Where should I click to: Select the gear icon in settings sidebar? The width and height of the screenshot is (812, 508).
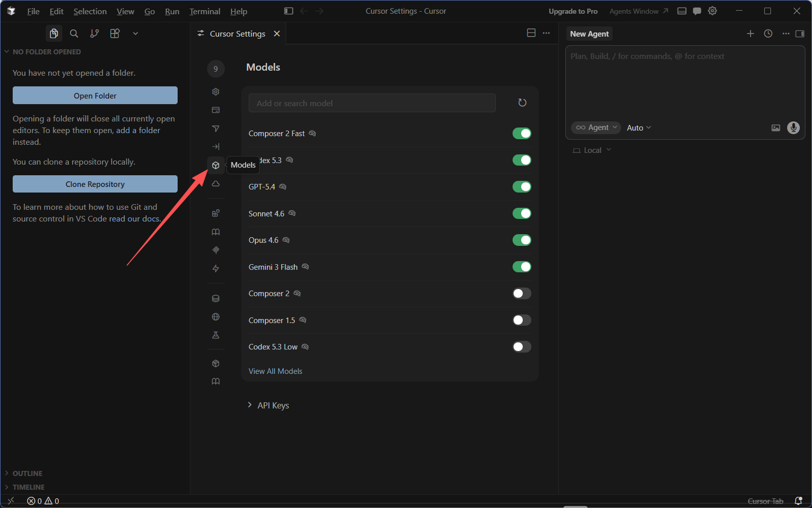216,91
